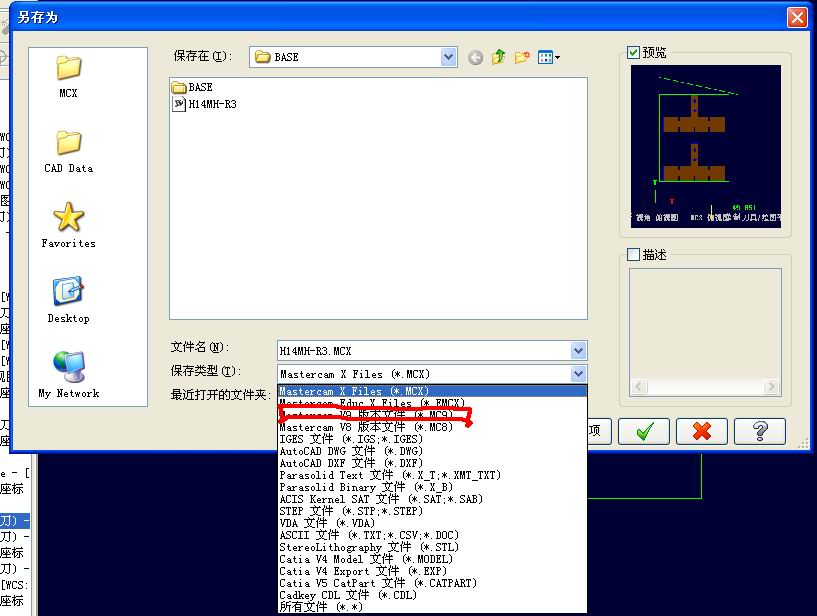Select the H14MH-R3 file

coord(204,104)
